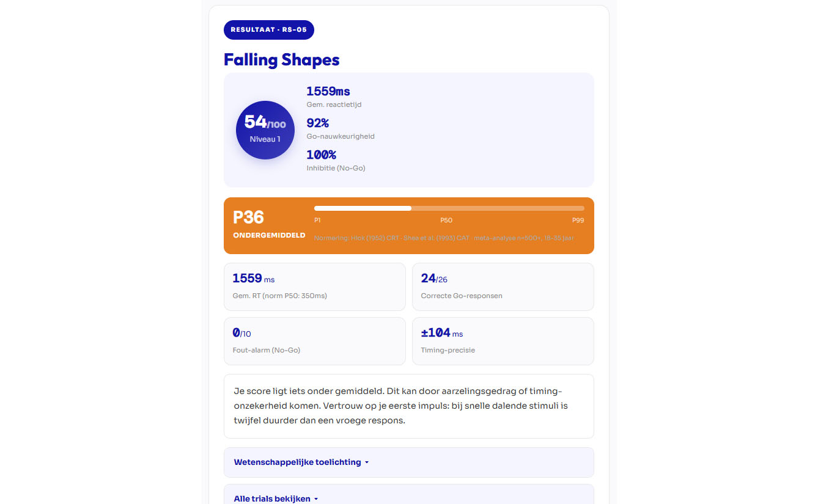Click the RESULTAAT - RS-05 badge

pyautogui.click(x=269, y=30)
